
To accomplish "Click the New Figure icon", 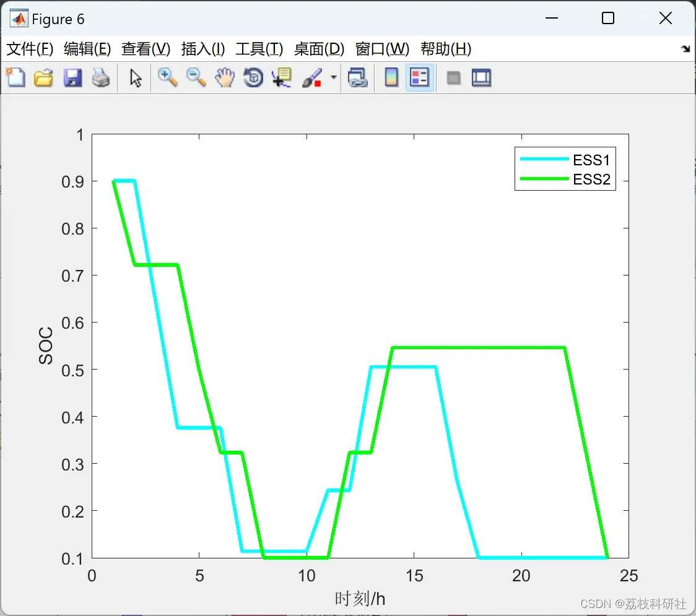I will click(x=16, y=77).
